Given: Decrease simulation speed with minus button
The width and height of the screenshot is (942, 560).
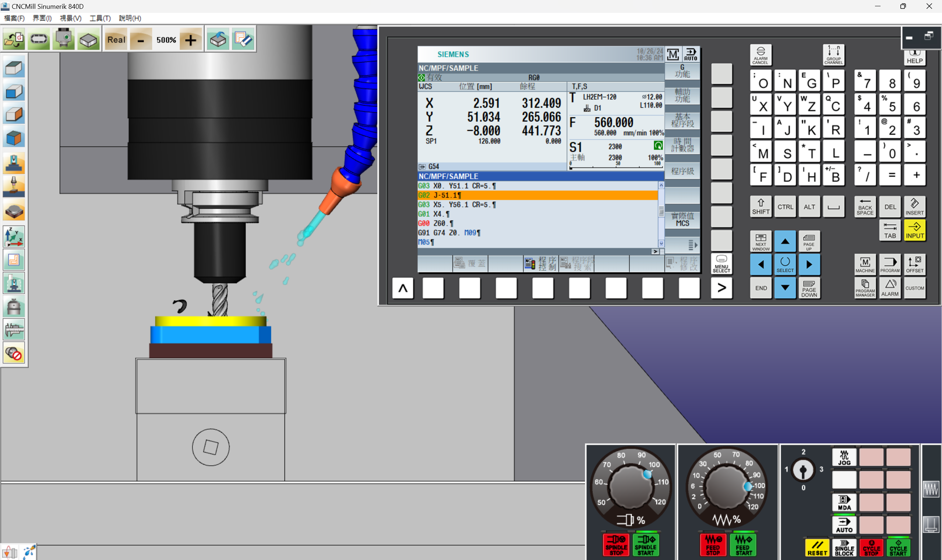Looking at the screenshot, I should tap(141, 39).
